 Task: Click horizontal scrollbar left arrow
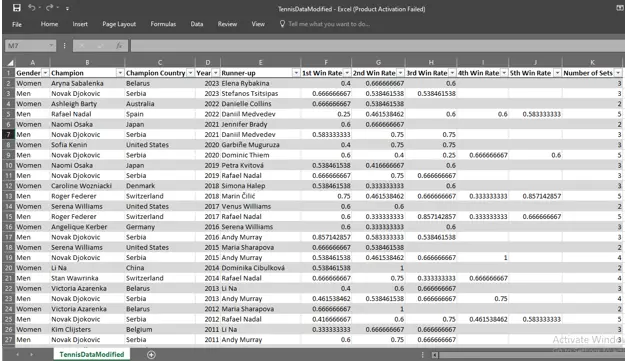point(435,355)
